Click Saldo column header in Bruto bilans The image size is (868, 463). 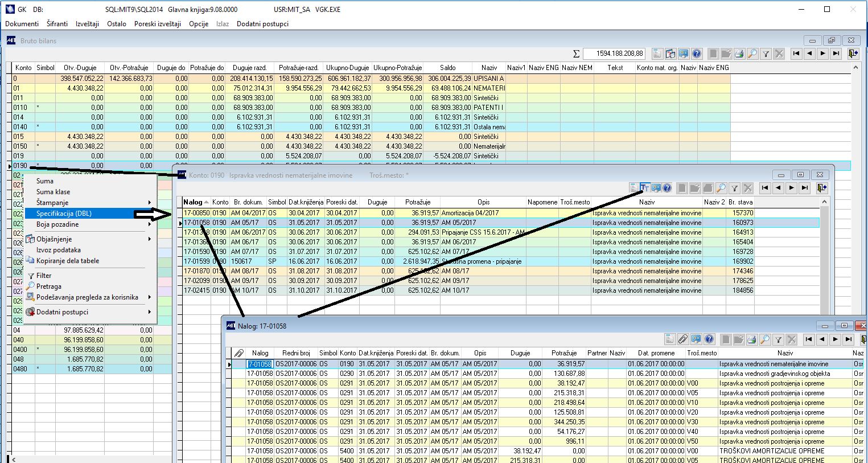coord(448,68)
